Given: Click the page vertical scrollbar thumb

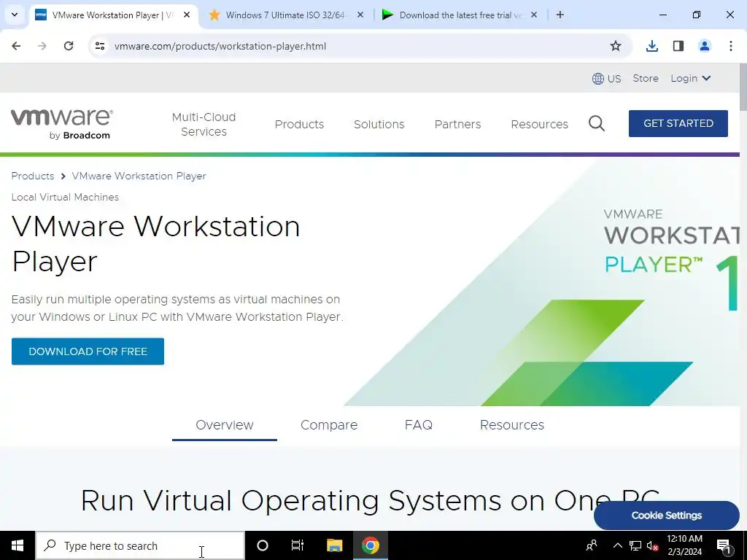Looking at the screenshot, I should point(743,87).
